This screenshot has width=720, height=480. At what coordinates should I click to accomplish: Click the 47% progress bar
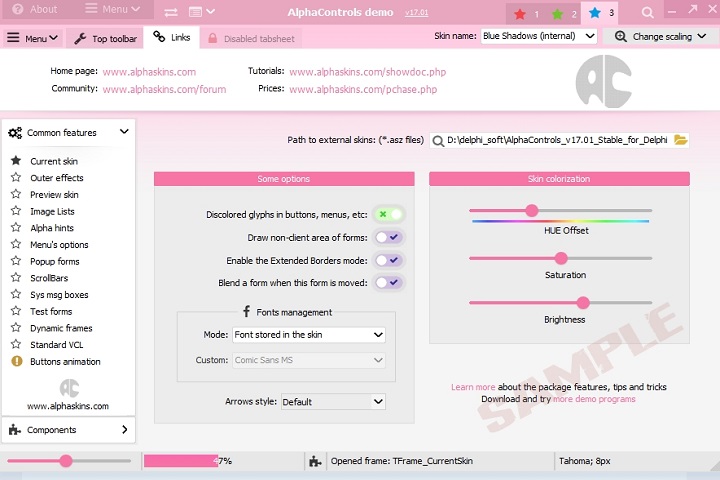(223, 461)
